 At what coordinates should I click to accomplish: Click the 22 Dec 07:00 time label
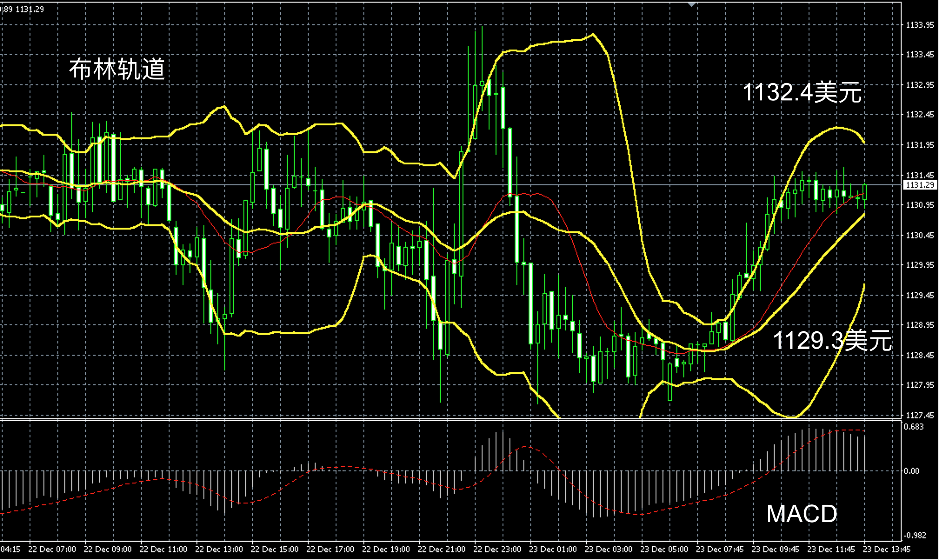52,550
